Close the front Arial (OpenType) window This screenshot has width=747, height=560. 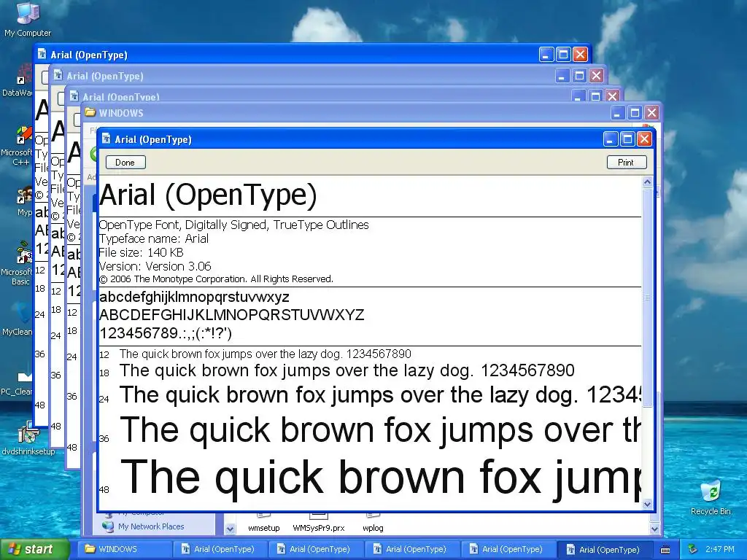point(644,139)
